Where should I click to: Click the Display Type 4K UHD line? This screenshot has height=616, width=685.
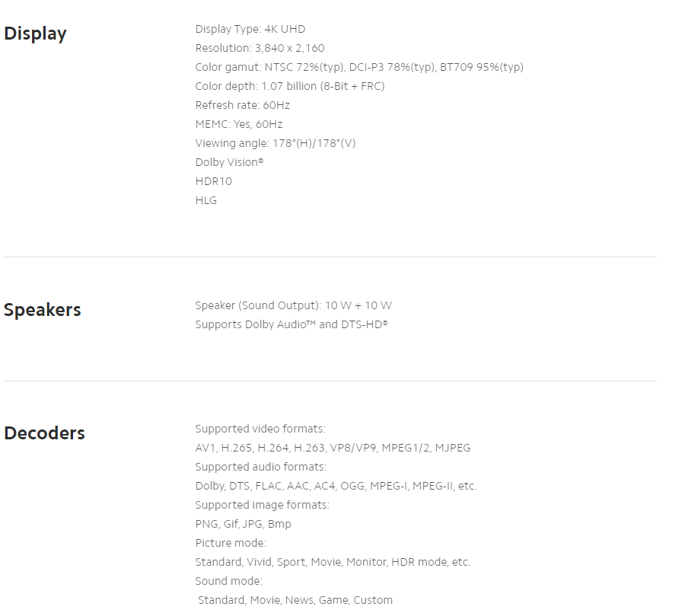tap(250, 29)
